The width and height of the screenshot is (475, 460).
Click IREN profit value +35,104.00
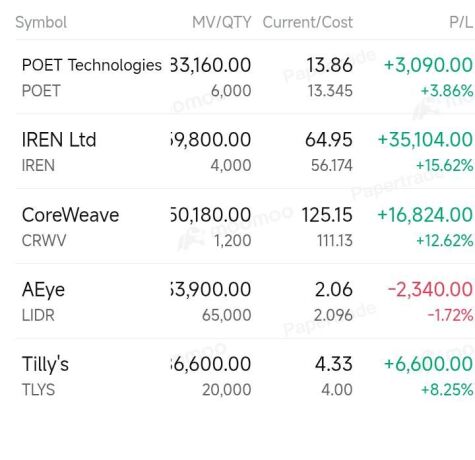(425, 139)
